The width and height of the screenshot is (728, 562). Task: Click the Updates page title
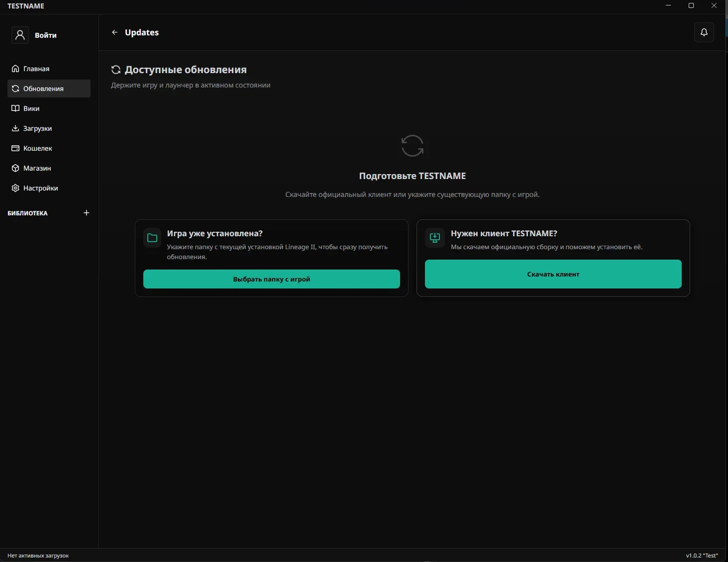(142, 32)
